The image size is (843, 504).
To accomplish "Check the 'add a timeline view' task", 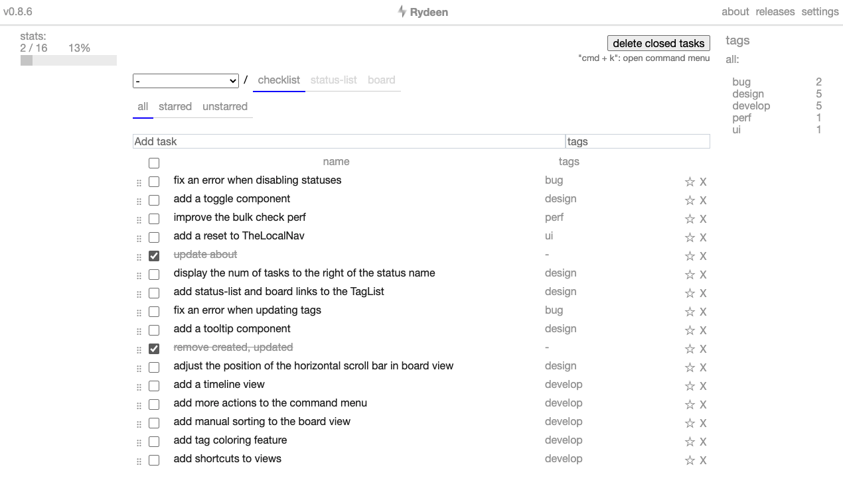I will tap(154, 386).
